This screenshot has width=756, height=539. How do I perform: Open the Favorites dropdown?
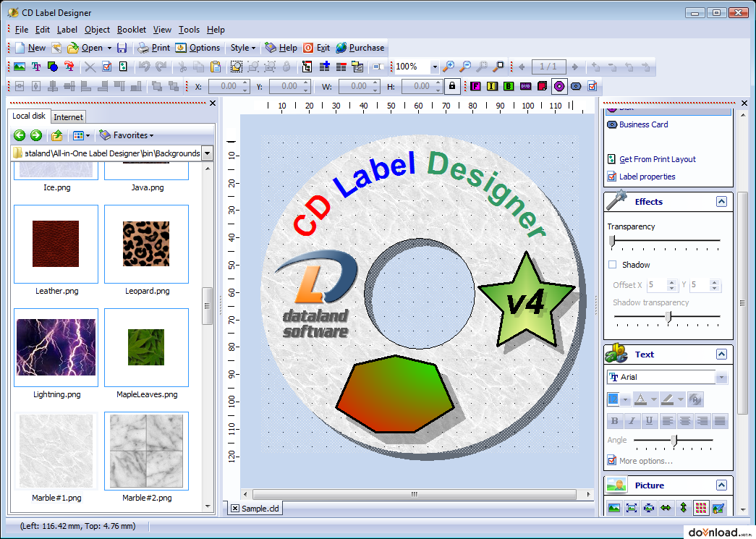pyautogui.click(x=127, y=135)
